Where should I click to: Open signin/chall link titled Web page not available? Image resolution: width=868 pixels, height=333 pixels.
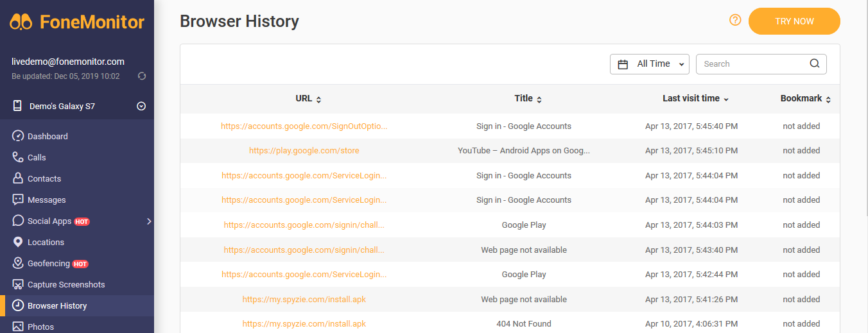pyautogui.click(x=304, y=250)
